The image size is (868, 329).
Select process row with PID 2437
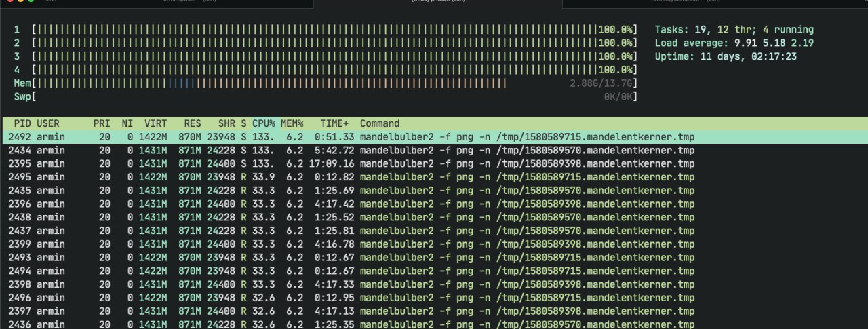tap(434, 231)
